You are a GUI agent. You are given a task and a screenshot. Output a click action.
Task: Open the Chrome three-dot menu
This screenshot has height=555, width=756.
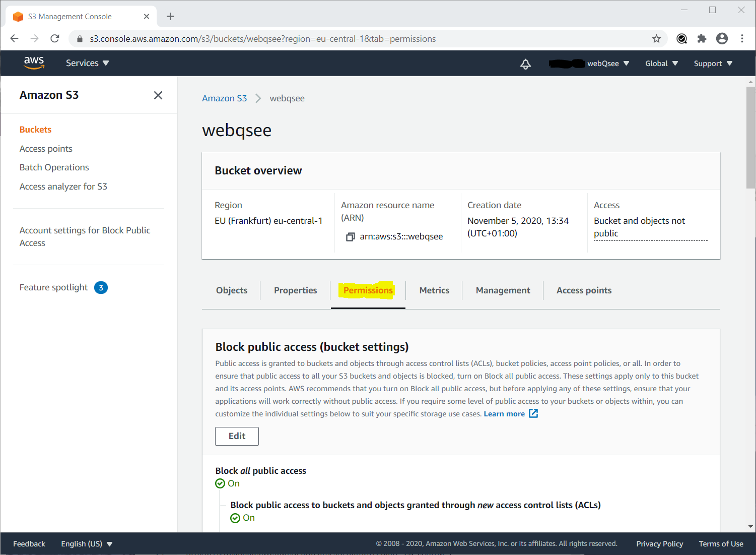tap(742, 39)
